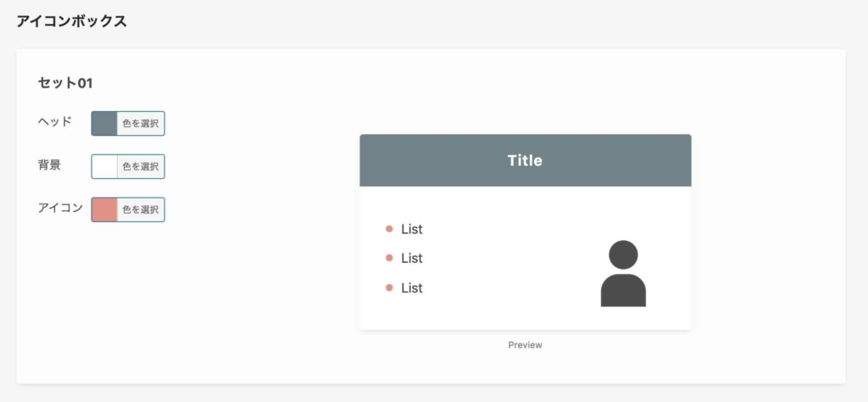This screenshot has height=402, width=868.
Task: Open the 背景 white color swatch
Action: 104,167
